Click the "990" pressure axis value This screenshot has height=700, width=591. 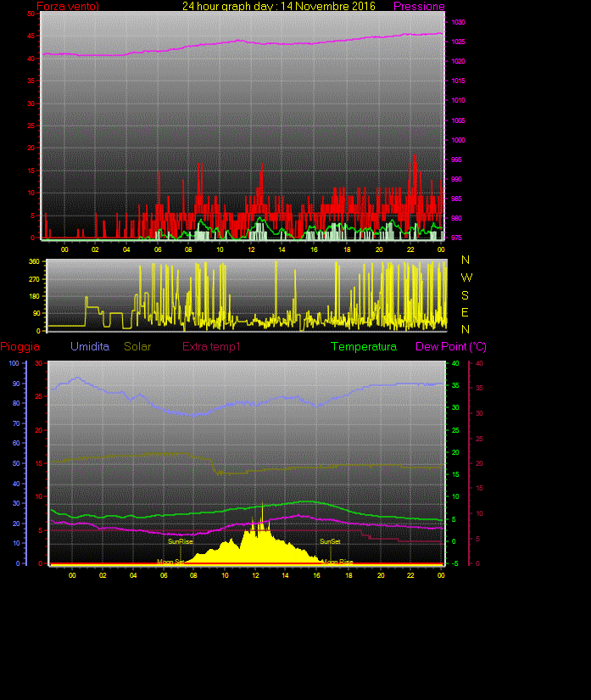point(456,180)
